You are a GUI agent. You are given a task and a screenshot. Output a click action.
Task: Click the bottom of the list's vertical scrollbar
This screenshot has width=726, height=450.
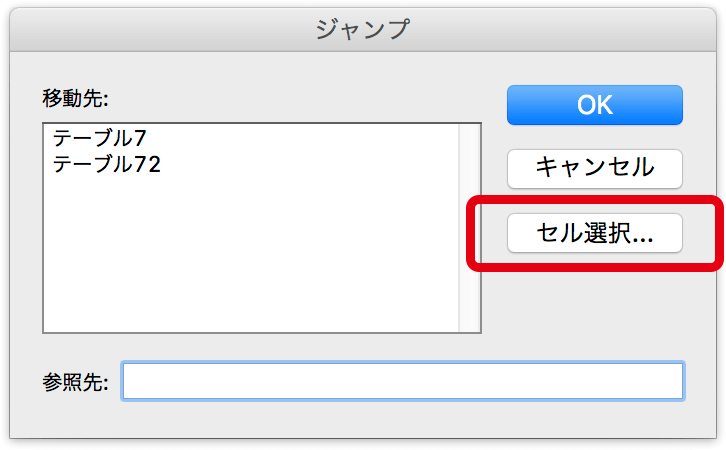tap(469, 324)
